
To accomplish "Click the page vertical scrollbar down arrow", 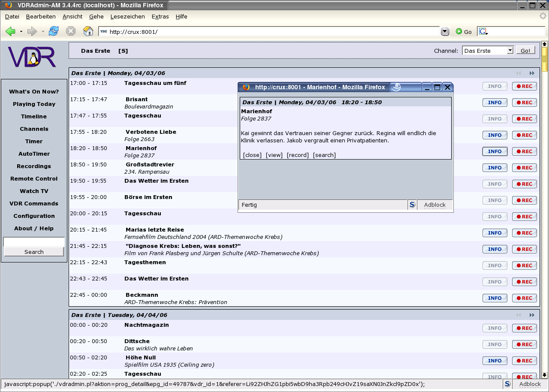I will 545,374.
